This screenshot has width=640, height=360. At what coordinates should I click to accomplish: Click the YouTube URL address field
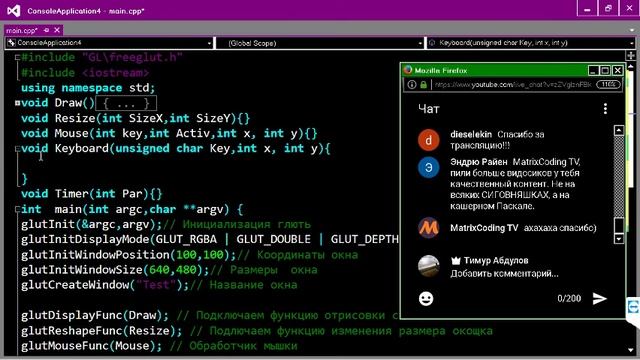click(513, 84)
